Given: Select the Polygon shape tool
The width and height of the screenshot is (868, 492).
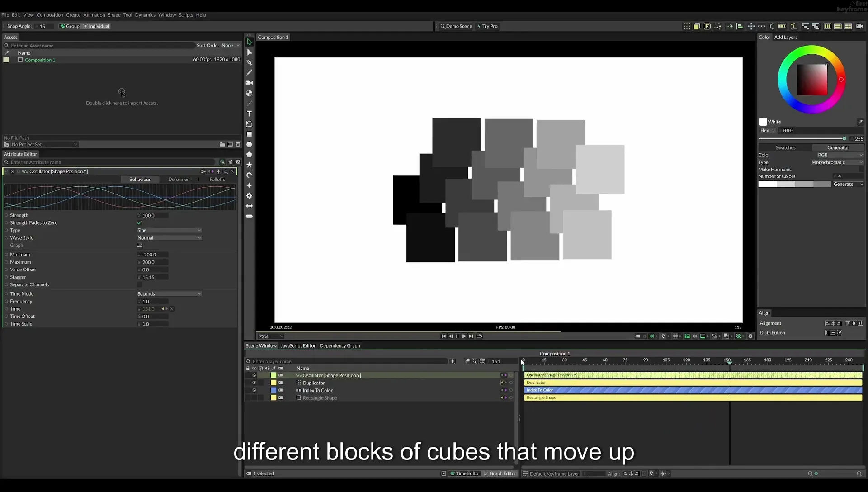Looking at the screenshot, I should point(249,155).
